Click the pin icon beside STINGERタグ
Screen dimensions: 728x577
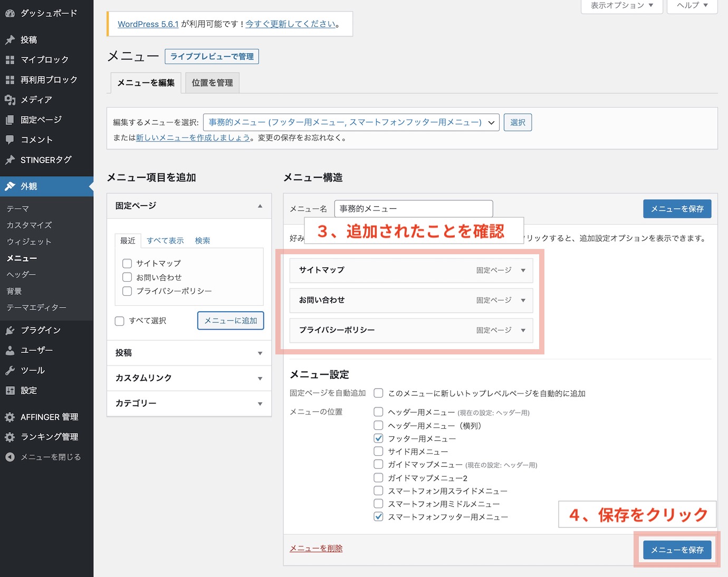[10, 160]
